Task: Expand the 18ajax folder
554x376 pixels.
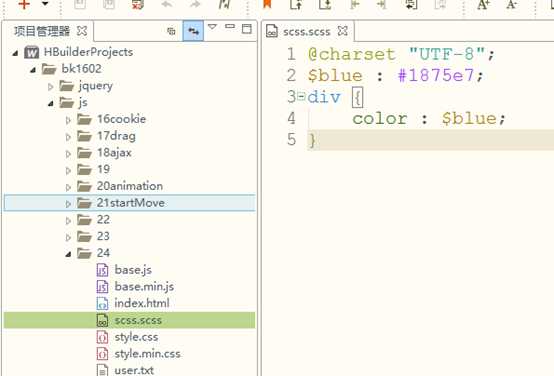Action: [x=68, y=154]
